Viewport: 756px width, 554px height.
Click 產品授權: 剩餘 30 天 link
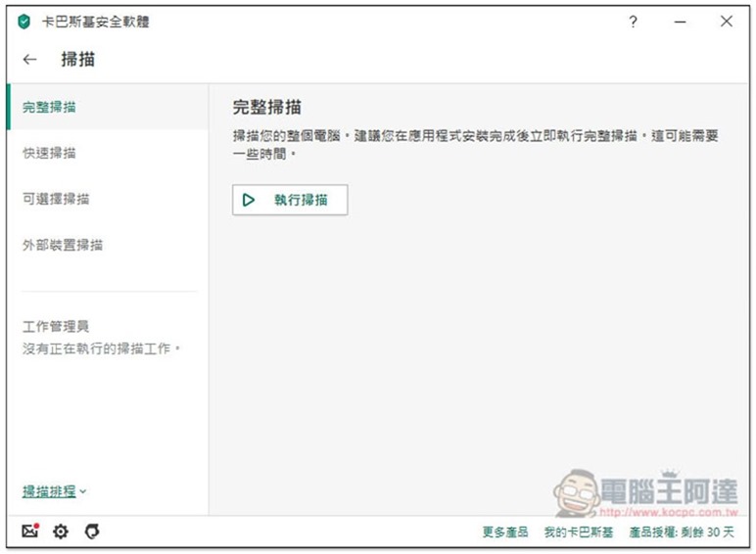[682, 531]
